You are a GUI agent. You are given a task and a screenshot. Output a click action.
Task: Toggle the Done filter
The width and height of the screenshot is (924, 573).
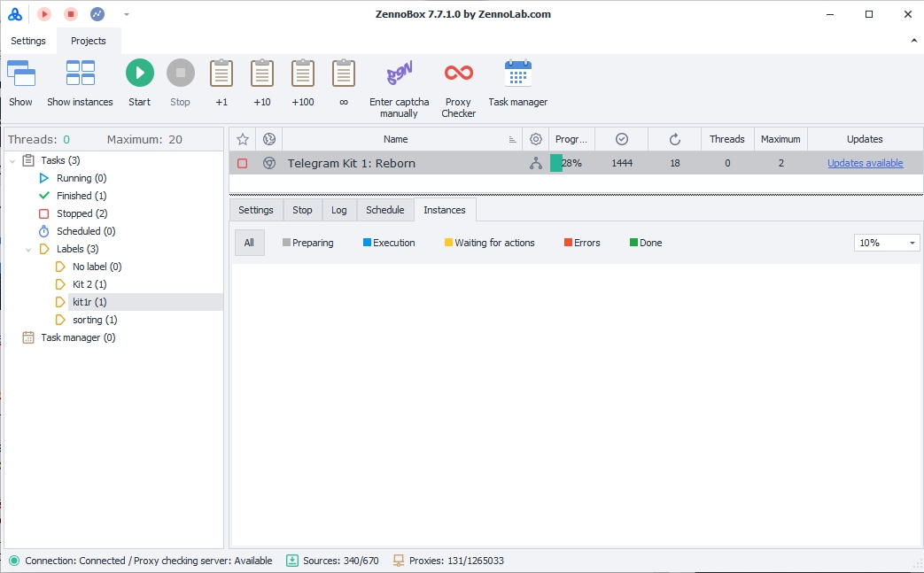[646, 243]
